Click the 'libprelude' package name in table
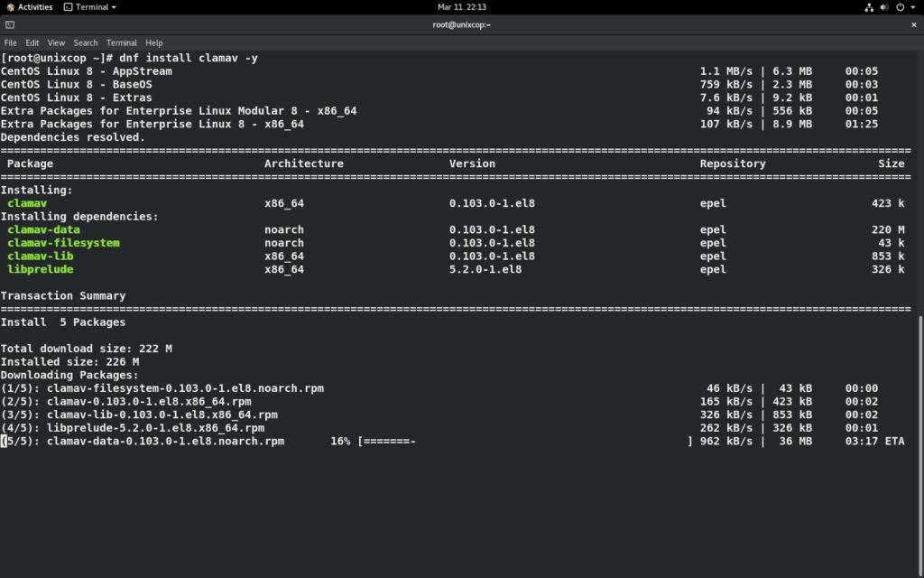Screen dimensions: 924x578 point(40,269)
